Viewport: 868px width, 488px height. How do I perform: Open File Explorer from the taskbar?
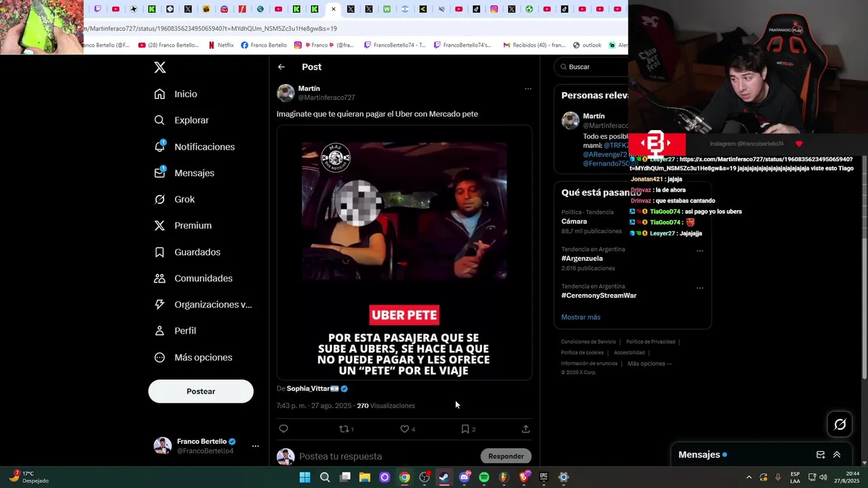coord(364,477)
